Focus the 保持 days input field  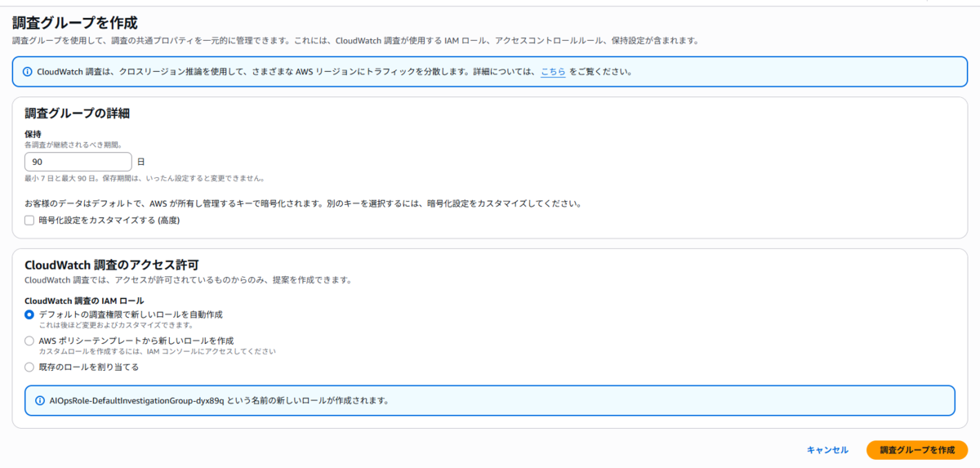click(78, 162)
